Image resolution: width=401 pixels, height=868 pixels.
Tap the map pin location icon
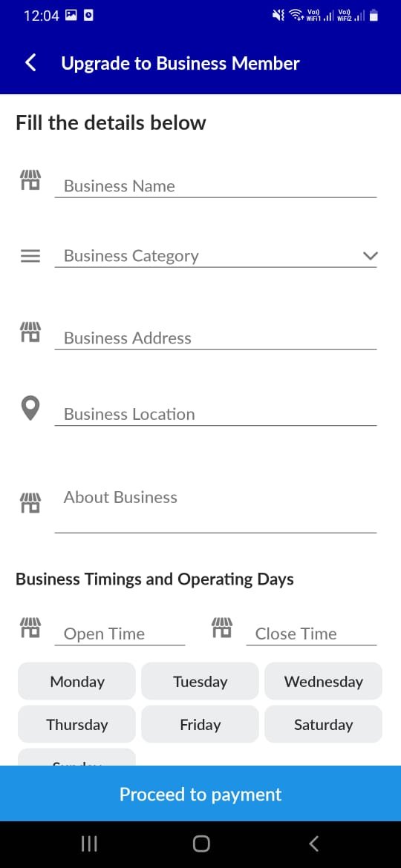click(30, 409)
